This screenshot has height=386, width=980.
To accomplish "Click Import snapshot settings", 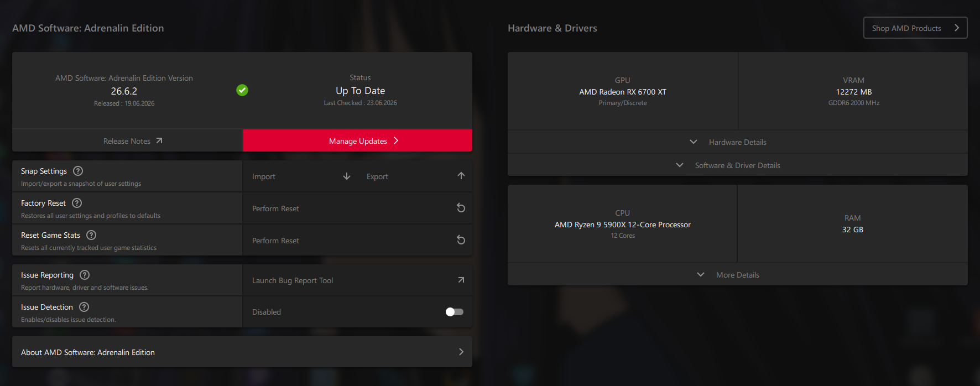I will 301,176.
